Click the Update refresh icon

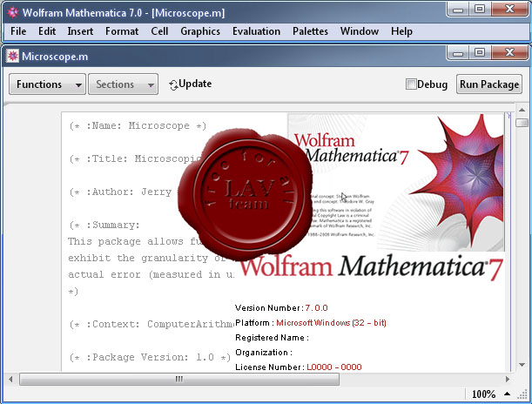point(173,85)
